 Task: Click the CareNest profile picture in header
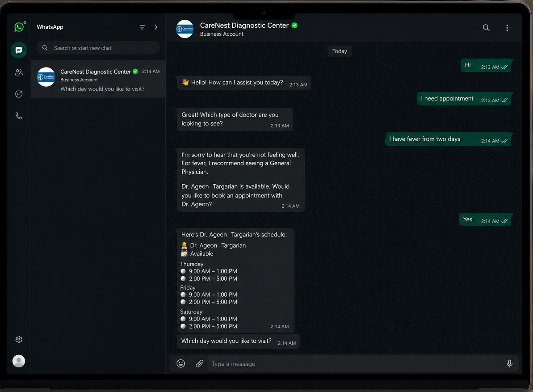click(x=185, y=29)
